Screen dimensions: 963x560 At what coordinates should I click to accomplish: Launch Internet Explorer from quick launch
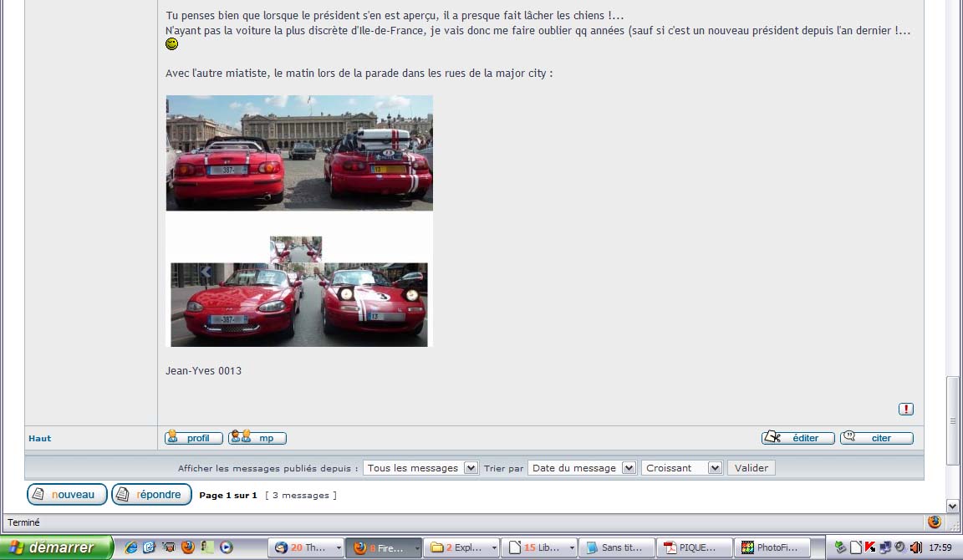pos(130,547)
